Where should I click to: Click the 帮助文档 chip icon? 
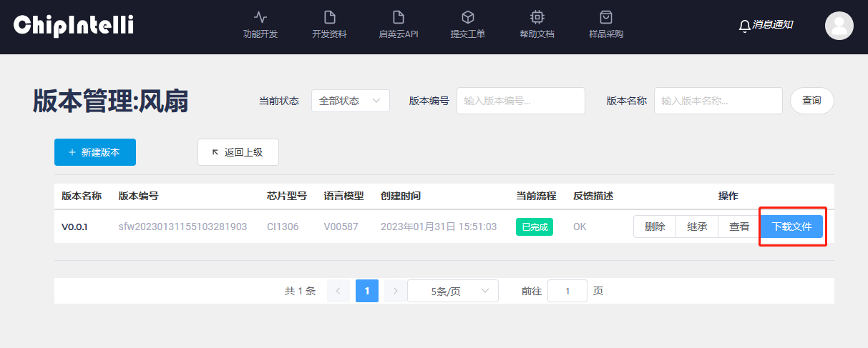pyautogui.click(x=537, y=17)
